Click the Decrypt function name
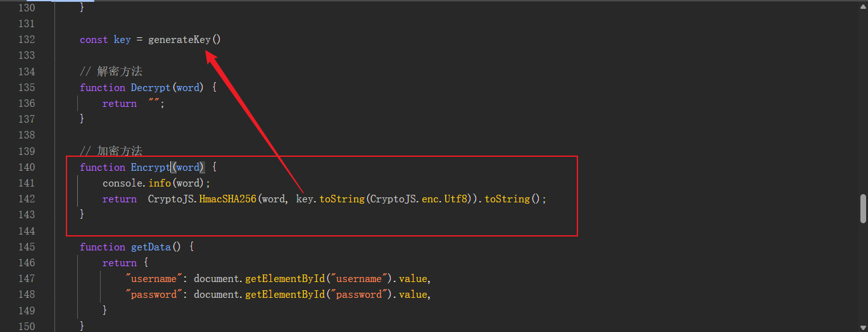This screenshot has width=868, height=332. pyautogui.click(x=151, y=87)
